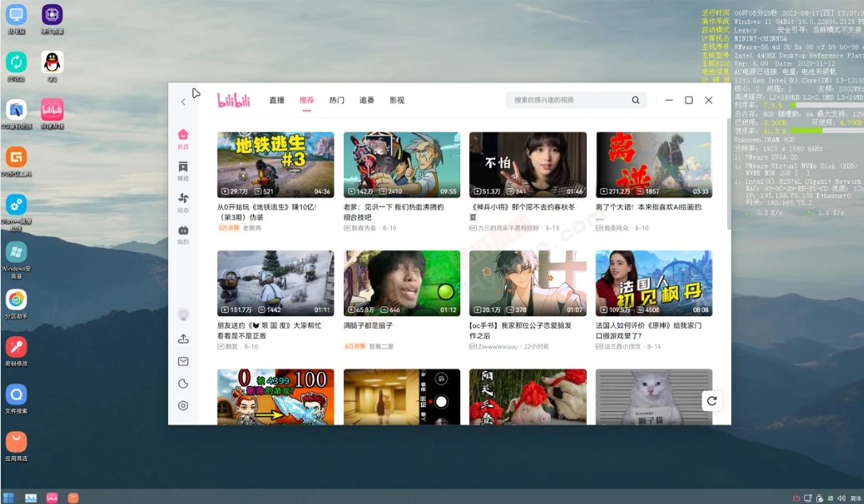Image resolution: width=864 pixels, height=504 pixels.
Task: Open the 地铁逃生 #3 video thumbnail
Action: pos(276,165)
